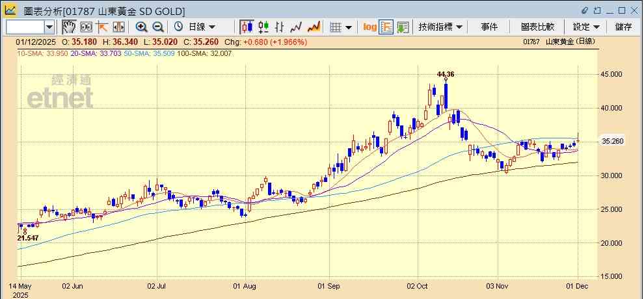Switch to orange area chart type

pos(314,27)
